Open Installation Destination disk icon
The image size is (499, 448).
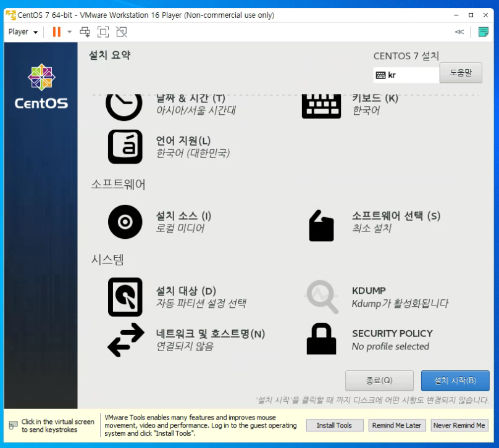point(125,297)
